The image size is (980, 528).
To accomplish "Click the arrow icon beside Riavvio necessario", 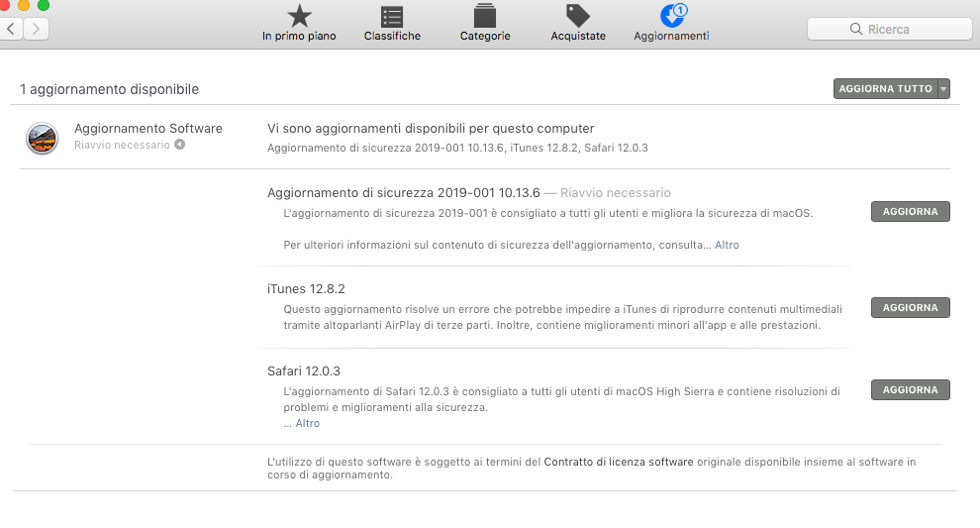I will pyautogui.click(x=179, y=145).
